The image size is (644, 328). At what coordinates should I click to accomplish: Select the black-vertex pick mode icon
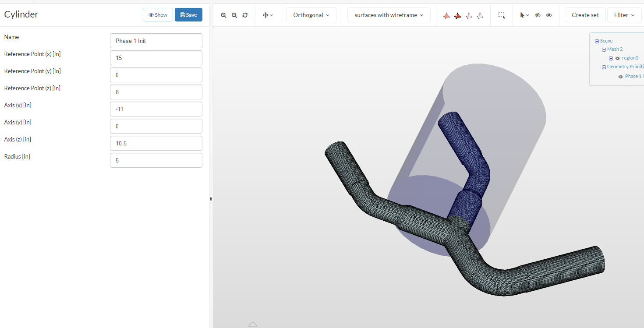pyautogui.click(x=457, y=15)
